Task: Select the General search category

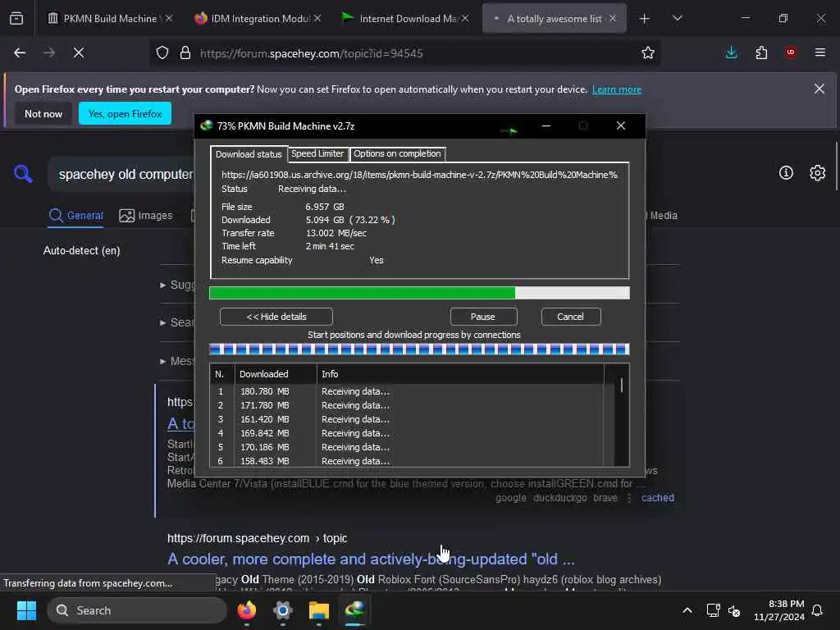Action: tap(75, 216)
